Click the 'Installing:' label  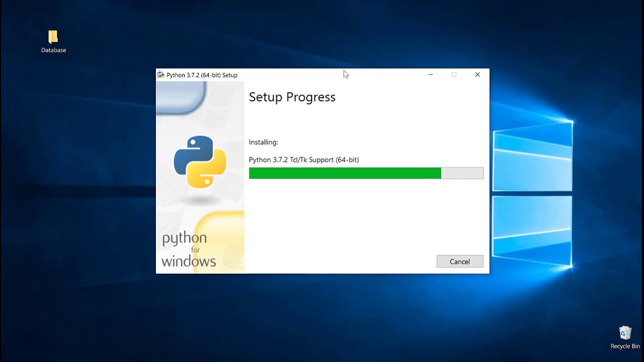[x=263, y=142]
